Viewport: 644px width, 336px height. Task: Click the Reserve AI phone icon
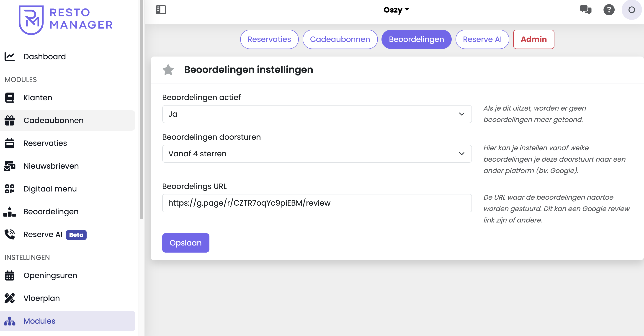pyautogui.click(x=10, y=234)
